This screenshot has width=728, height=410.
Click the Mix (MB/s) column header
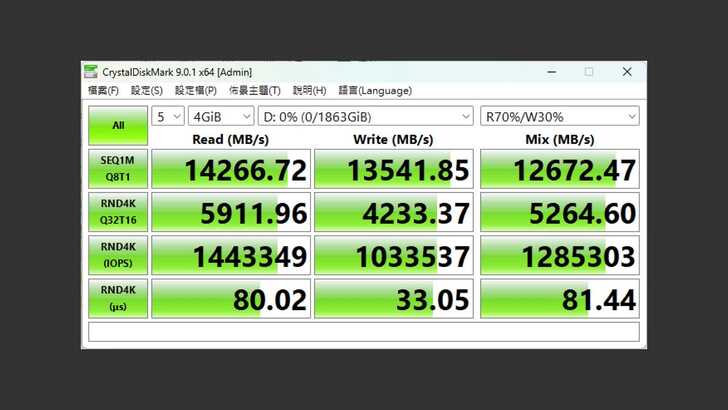(x=559, y=139)
